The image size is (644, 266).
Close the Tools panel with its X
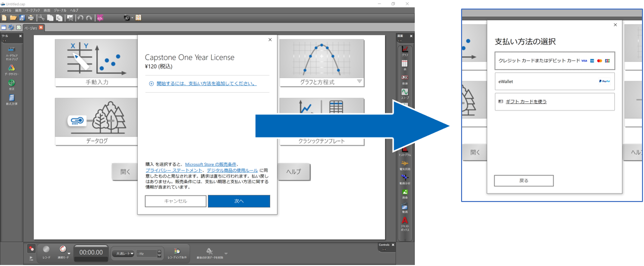pyautogui.click(x=21, y=36)
